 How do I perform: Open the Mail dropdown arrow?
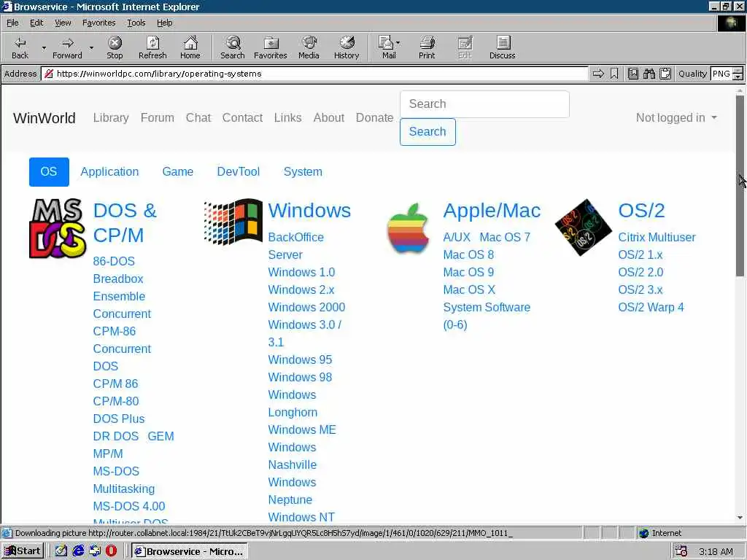pyautogui.click(x=398, y=43)
